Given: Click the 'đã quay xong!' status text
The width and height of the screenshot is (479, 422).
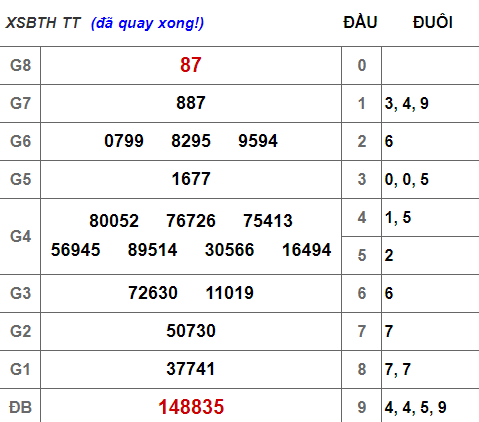Looking at the screenshot, I should (147, 23).
